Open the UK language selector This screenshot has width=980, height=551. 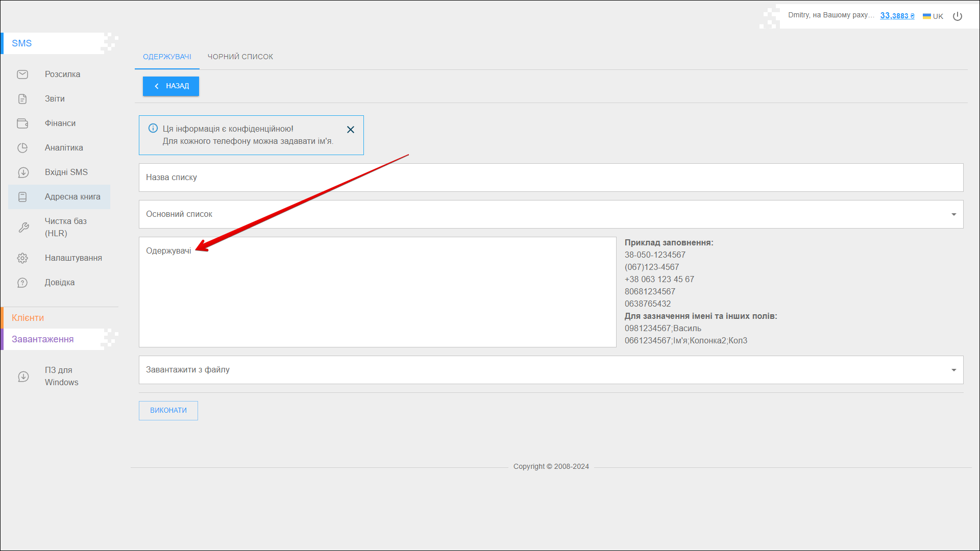pos(933,16)
